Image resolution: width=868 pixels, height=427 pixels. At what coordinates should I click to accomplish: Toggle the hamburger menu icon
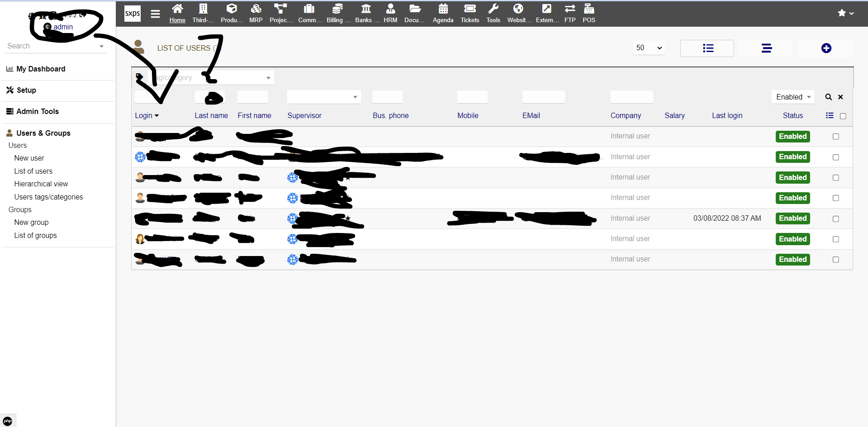click(155, 14)
